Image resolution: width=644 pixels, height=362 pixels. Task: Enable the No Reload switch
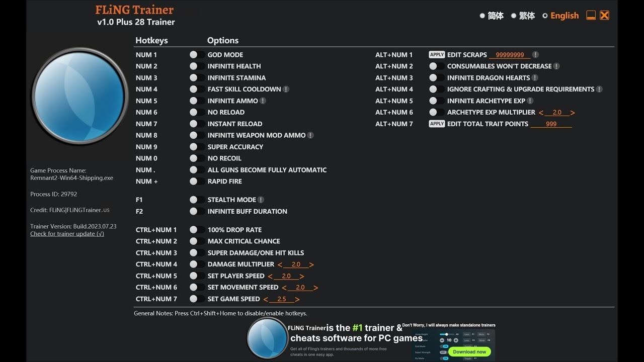[x=197, y=112]
